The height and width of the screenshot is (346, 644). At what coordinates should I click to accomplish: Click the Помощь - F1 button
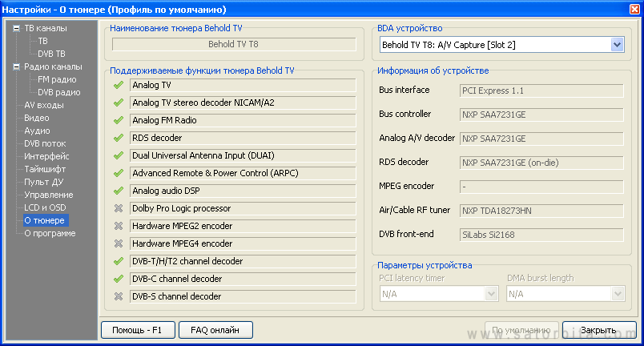click(138, 330)
